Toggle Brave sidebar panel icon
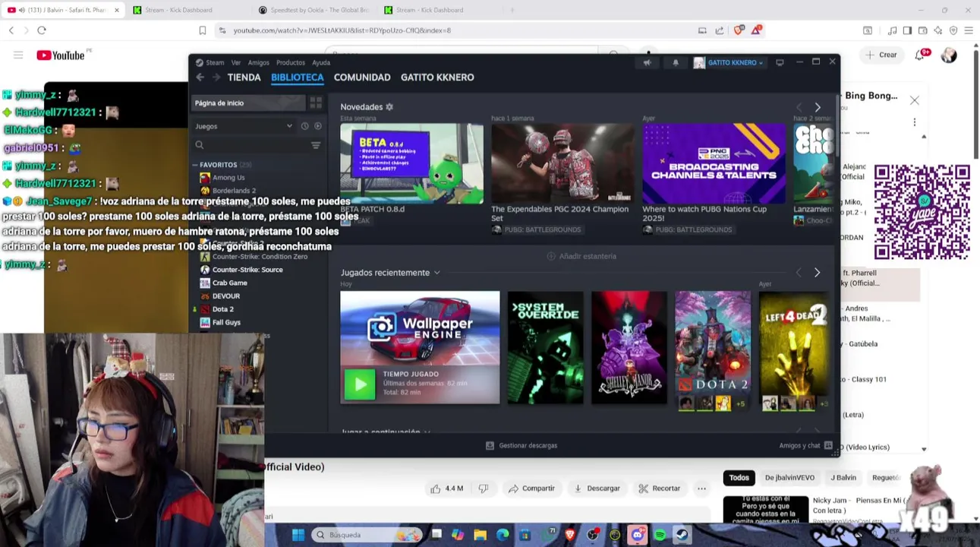Screen dimensions: 980x547 907,30
